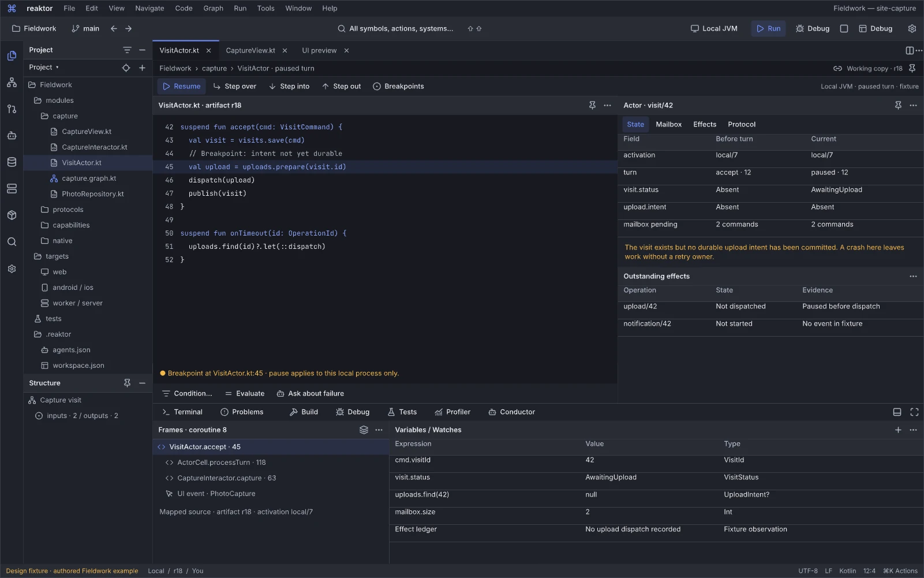
Task: Pin the Actor visit/42 panel
Action: click(x=898, y=105)
